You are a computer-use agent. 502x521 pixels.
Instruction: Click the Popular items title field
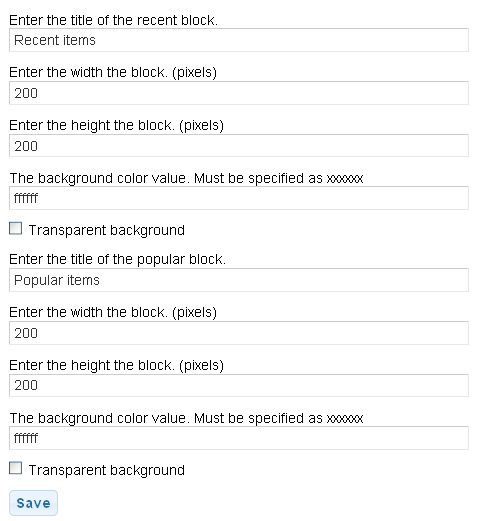click(239, 280)
